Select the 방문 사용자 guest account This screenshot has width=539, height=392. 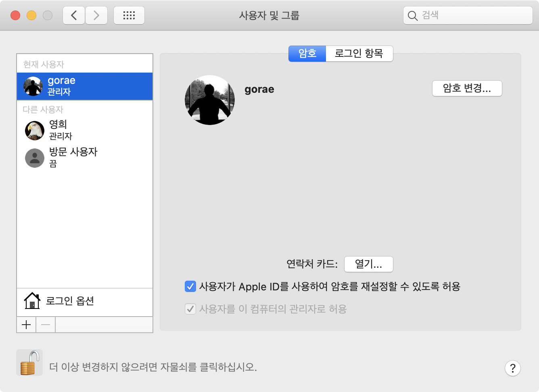coord(85,157)
